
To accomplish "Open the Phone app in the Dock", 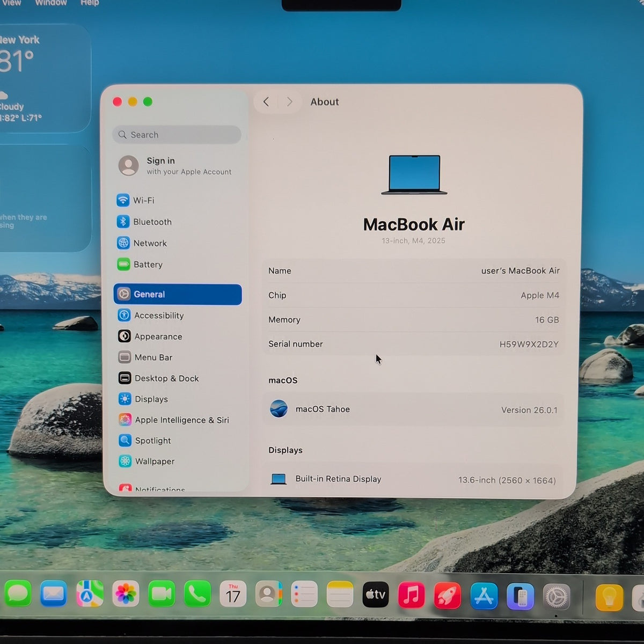I will (x=197, y=594).
